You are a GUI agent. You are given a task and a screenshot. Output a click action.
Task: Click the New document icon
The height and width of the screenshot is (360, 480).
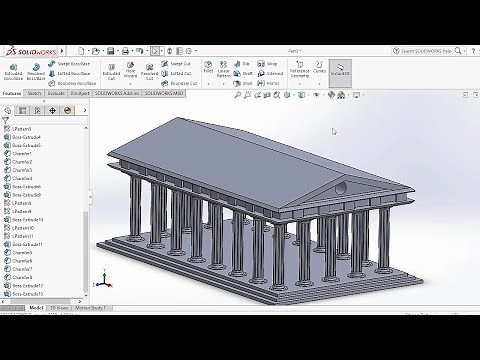coord(81,51)
